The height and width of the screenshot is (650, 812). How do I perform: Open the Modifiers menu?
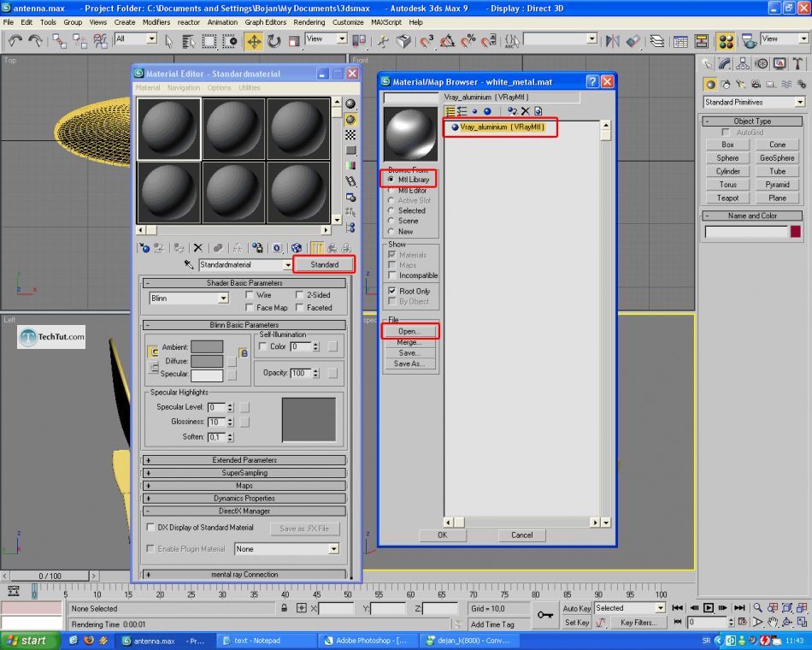coord(156,22)
